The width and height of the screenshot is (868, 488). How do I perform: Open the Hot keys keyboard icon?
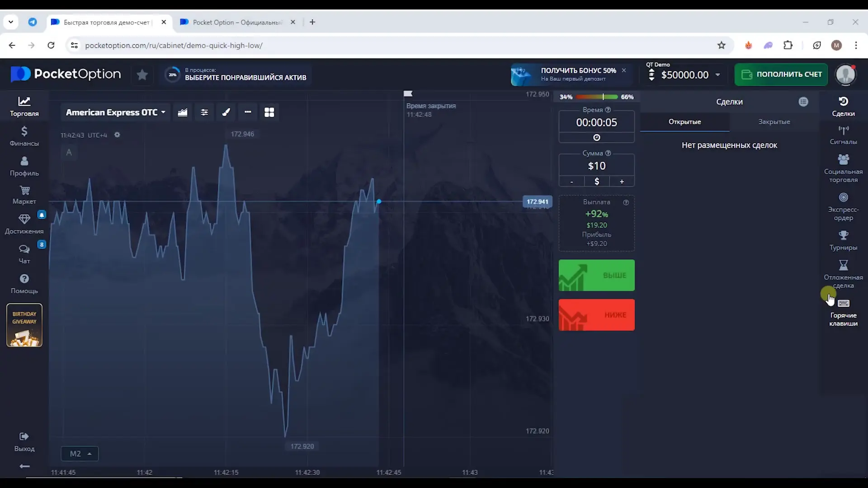843,312
